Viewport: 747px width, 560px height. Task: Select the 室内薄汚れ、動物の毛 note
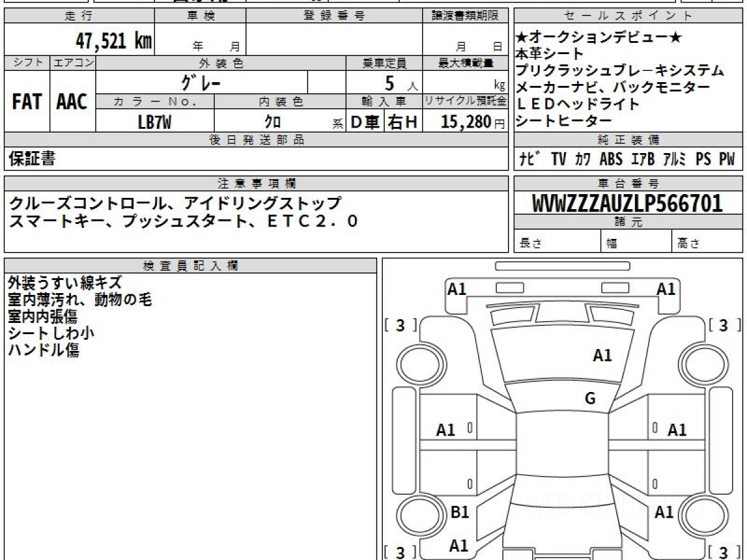click(x=80, y=300)
